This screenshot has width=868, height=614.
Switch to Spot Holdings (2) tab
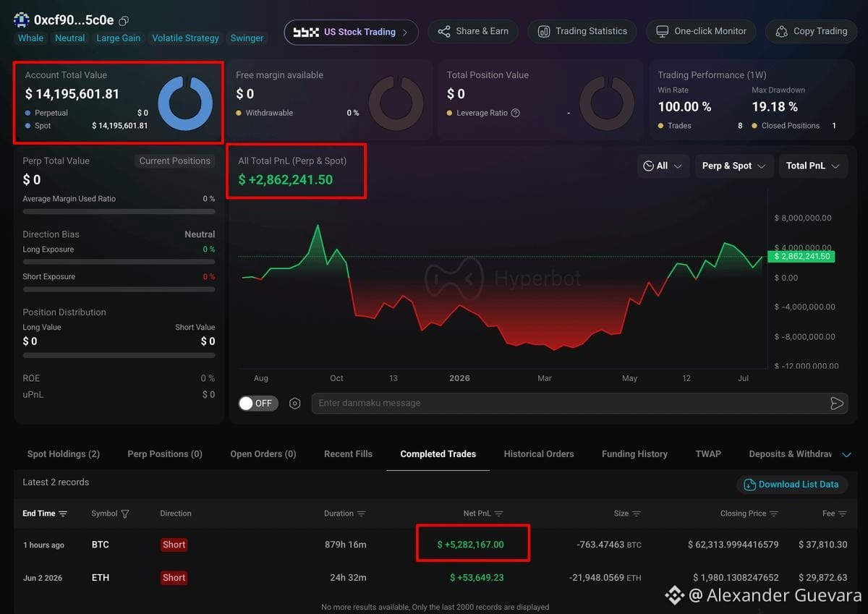click(64, 454)
